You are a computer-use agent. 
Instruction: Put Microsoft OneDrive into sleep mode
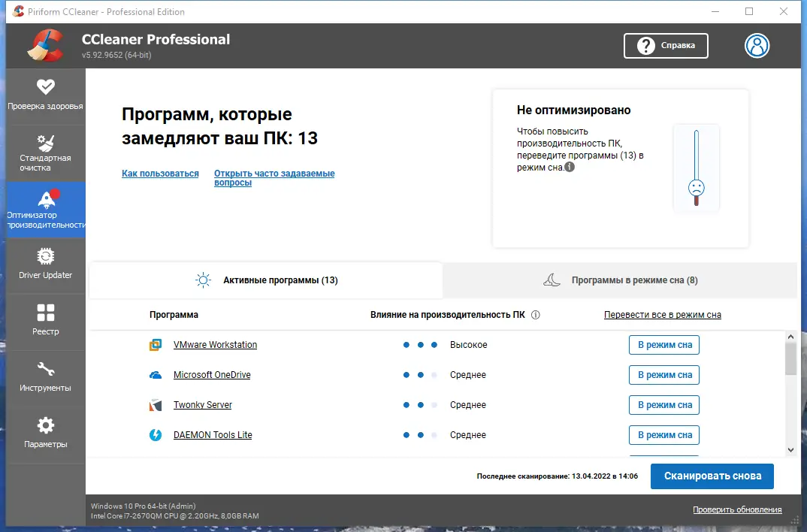click(x=663, y=374)
